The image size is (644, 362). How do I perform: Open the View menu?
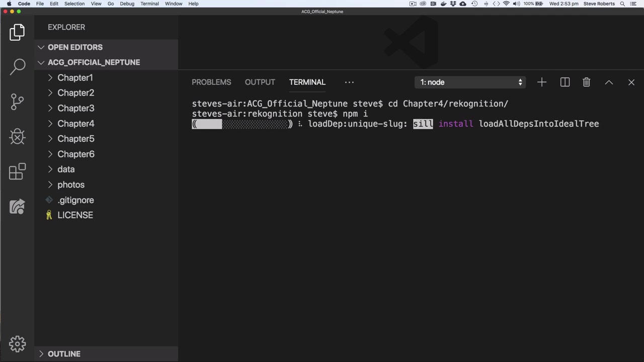[96, 4]
